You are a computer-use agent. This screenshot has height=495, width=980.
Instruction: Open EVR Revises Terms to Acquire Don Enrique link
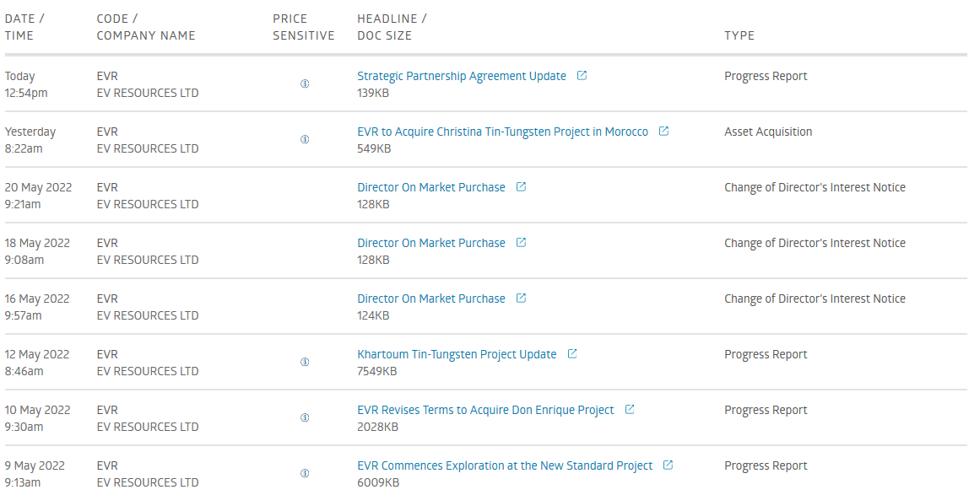485,410
